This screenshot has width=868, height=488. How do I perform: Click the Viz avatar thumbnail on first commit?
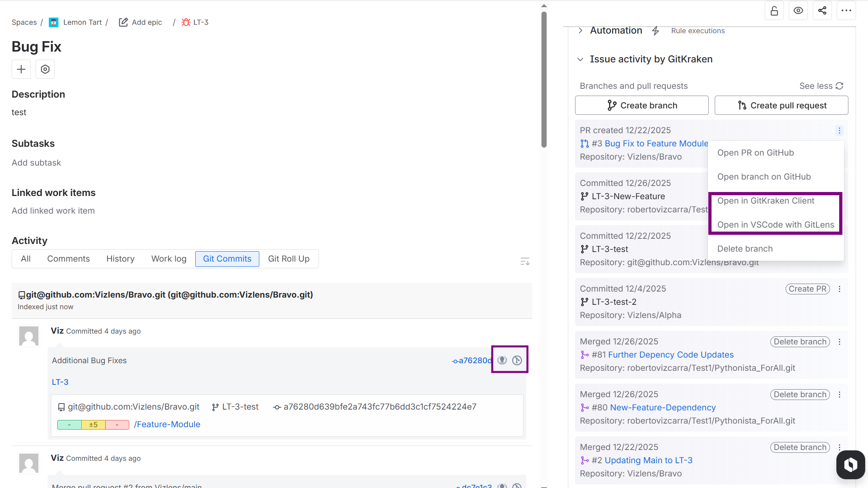pos(29,336)
